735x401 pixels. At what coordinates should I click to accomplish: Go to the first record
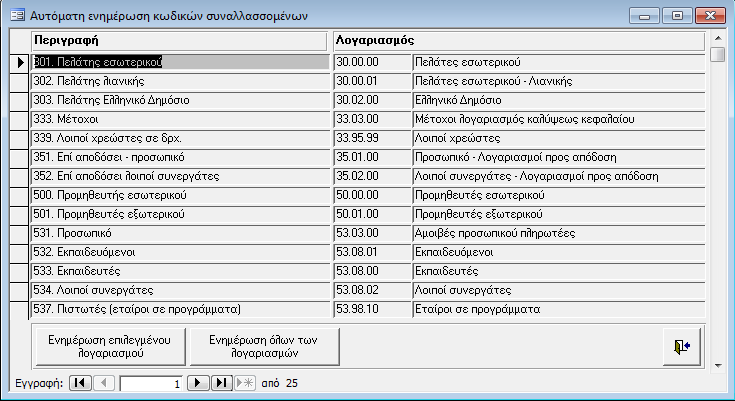[x=80, y=383]
